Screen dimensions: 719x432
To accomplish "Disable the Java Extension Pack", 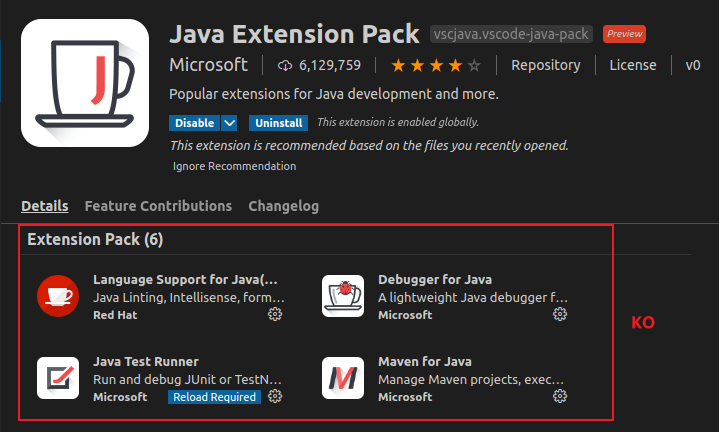I will click(194, 123).
